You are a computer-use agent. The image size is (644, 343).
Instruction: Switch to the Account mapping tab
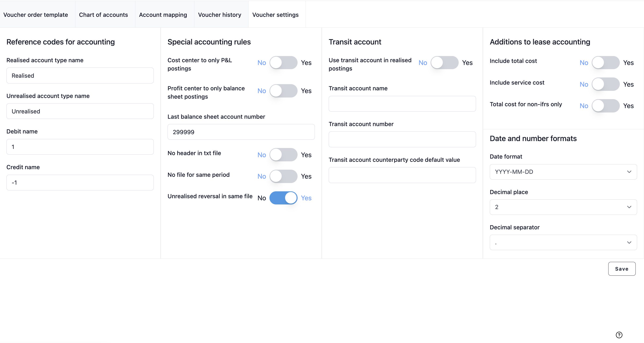163,15
